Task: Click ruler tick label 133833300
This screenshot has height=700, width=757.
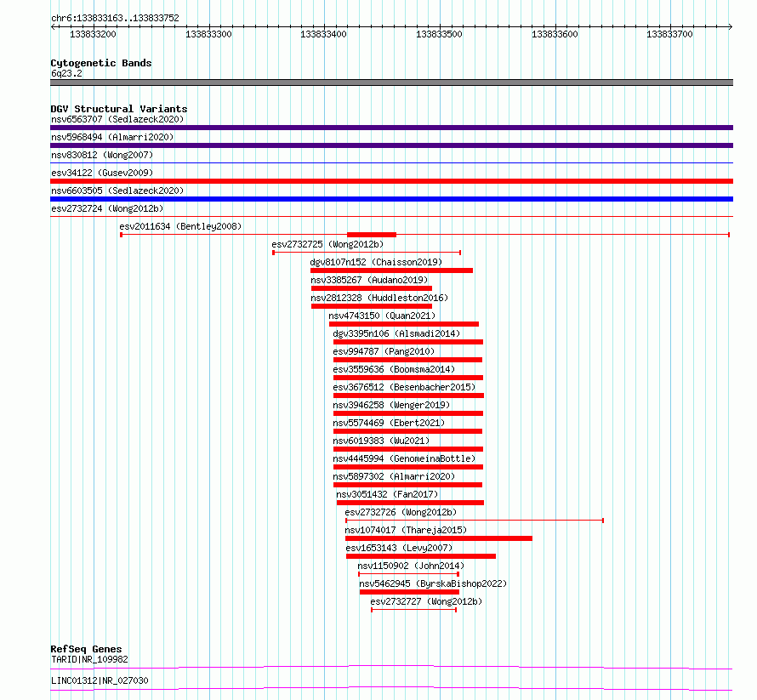Action: (x=208, y=34)
